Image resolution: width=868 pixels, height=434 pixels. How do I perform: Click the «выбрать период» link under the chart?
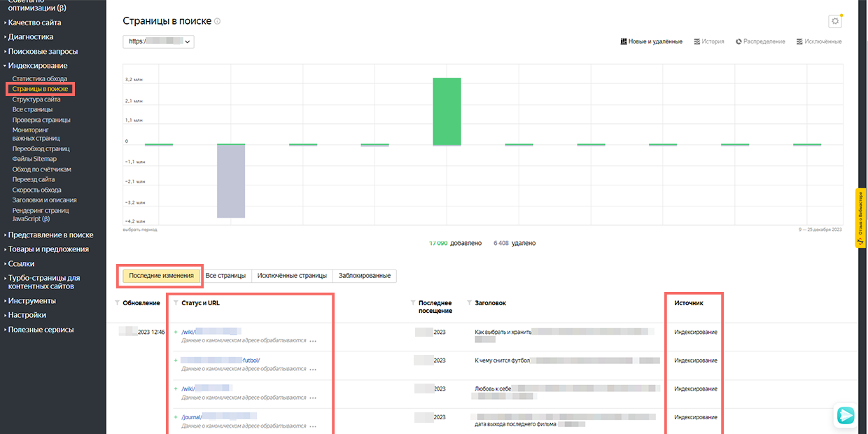pos(140,230)
